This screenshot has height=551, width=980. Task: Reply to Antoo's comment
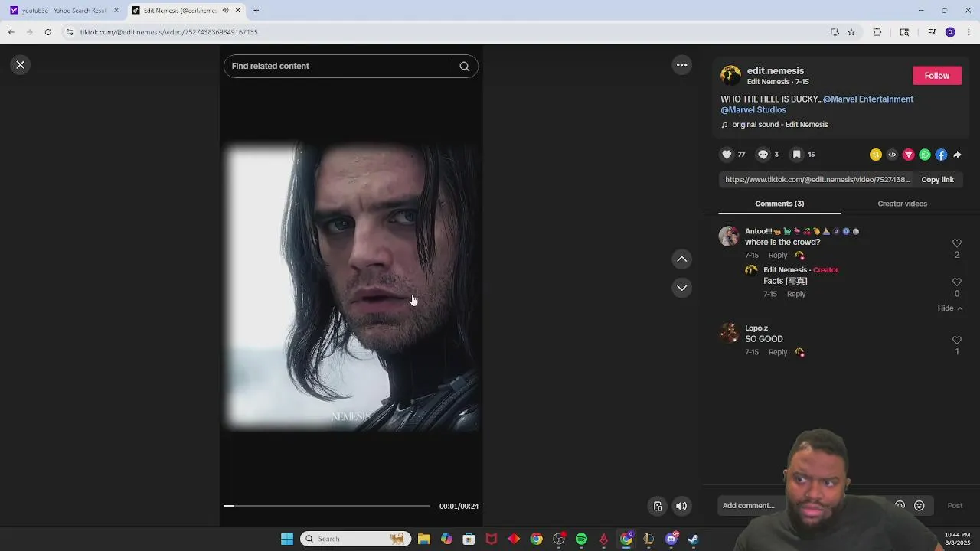[778, 256]
